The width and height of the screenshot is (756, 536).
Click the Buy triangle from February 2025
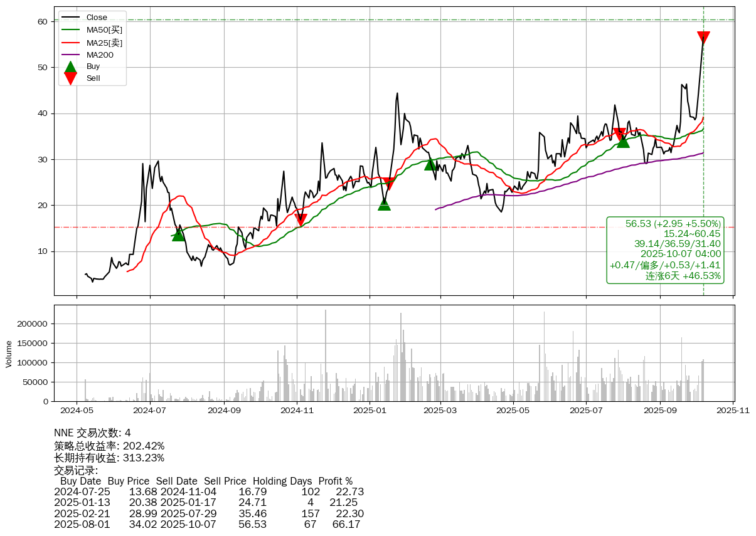[430, 164]
